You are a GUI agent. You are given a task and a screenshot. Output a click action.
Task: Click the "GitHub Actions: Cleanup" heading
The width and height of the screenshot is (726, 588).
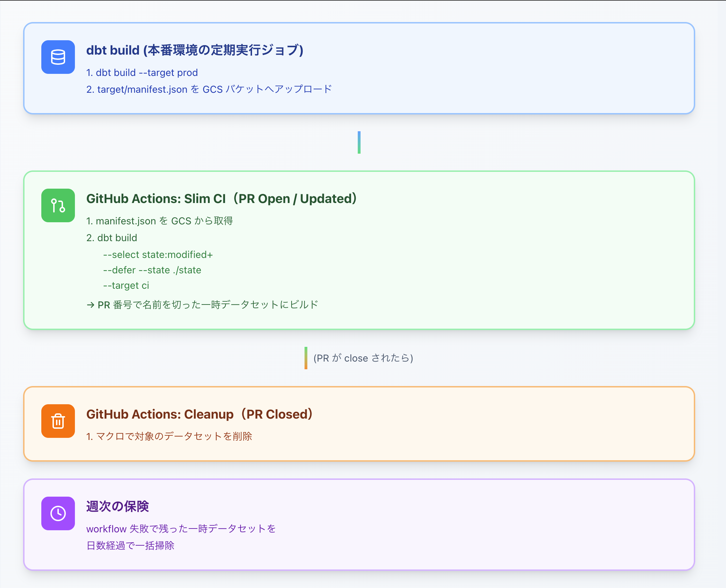click(199, 414)
